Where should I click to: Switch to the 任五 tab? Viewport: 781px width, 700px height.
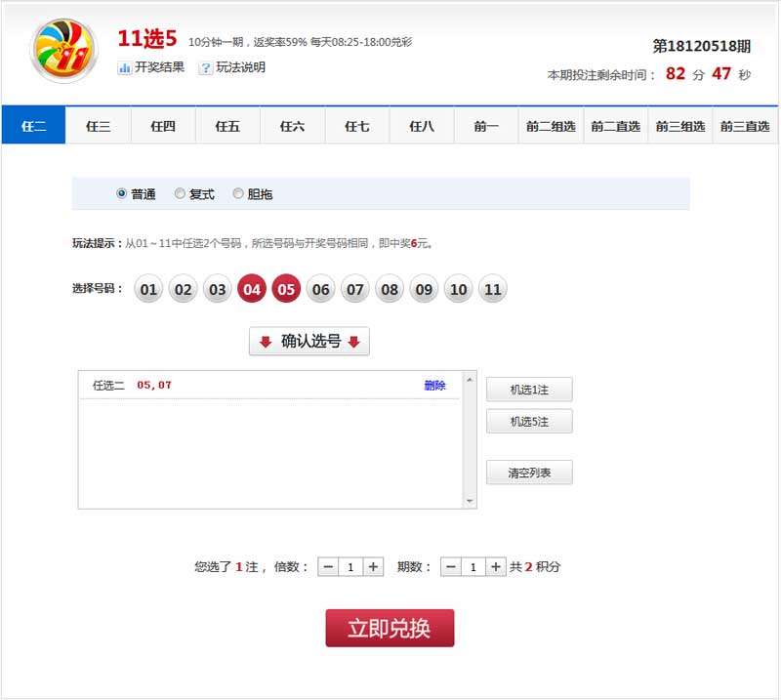[227, 126]
